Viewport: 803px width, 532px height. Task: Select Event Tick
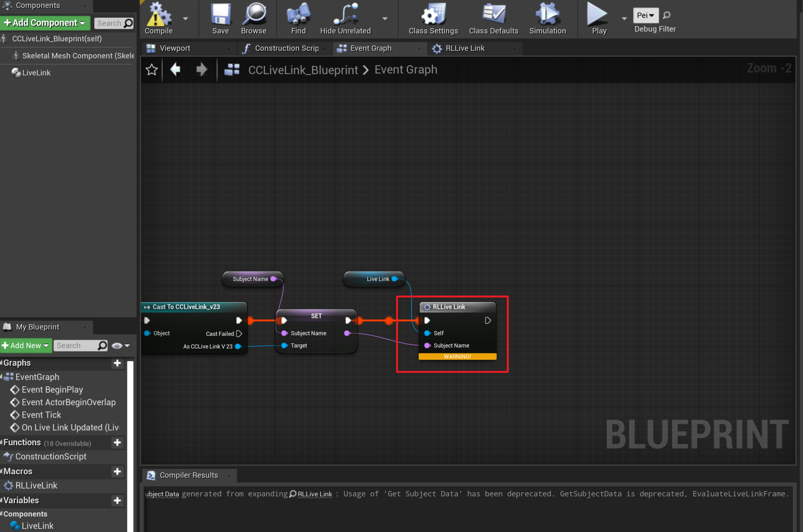(x=41, y=415)
